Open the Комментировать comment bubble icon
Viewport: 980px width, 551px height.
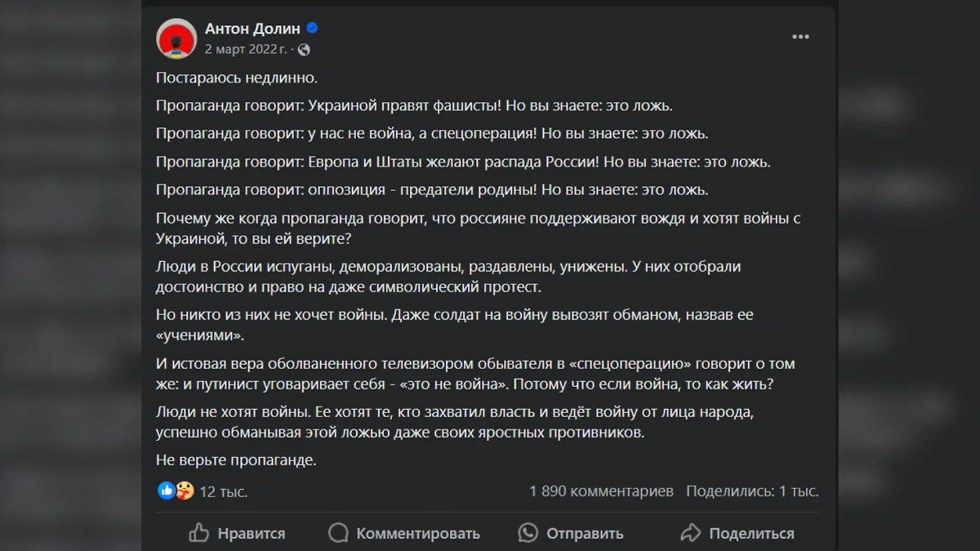pos(337,533)
